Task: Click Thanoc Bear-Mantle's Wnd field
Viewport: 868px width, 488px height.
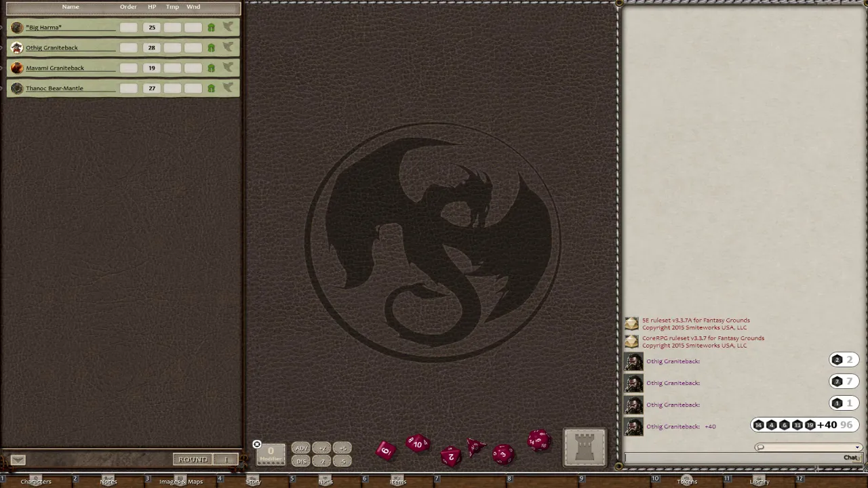Action: [x=193, y=88]
